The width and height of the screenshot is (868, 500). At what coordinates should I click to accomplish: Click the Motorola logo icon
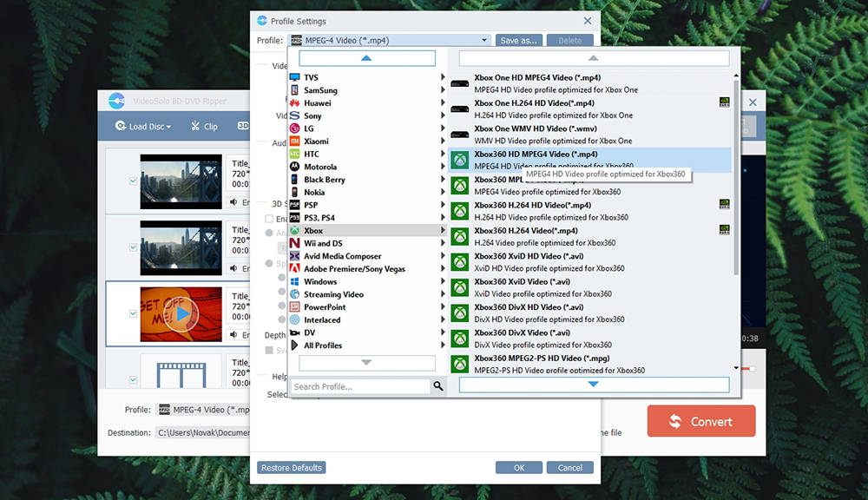[294, 167]
